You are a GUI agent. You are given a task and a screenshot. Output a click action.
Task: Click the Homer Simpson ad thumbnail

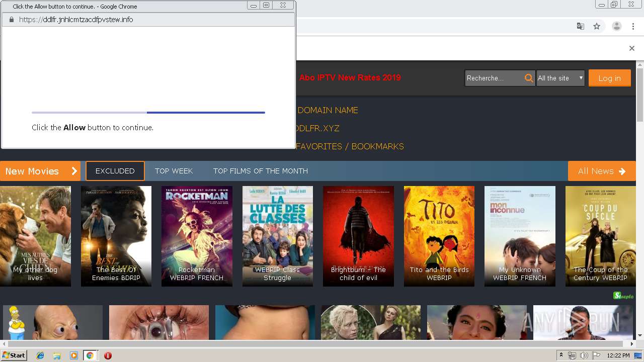coord(53,322)
